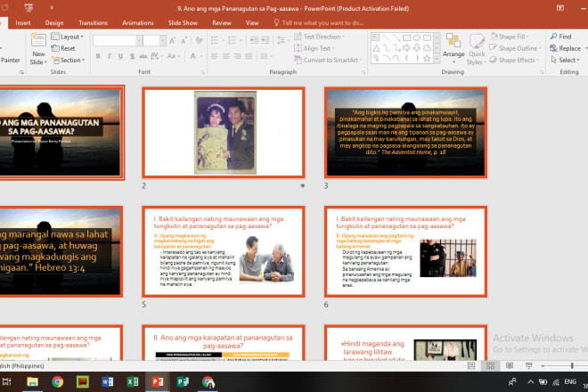This screenshot has width=588, height=392.
Task: Open the Design ribbon tab
Action: pyautogui.click(x=54, y=23)
